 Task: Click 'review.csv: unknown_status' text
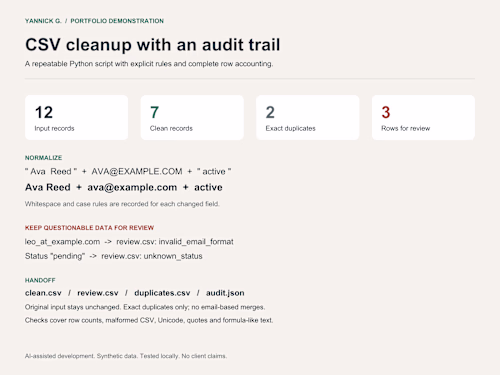[x=152, y=256]
